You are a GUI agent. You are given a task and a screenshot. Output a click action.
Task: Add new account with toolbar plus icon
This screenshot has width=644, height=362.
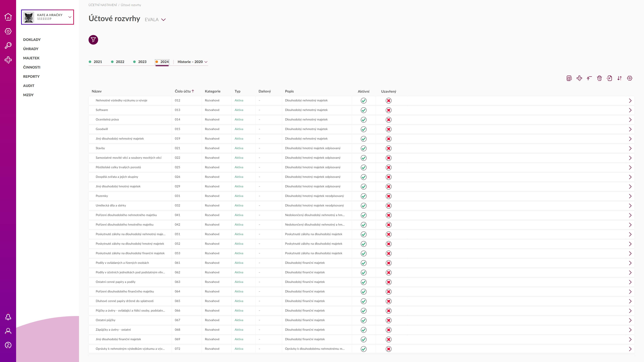pyautogui.click(x=579, y=78)
